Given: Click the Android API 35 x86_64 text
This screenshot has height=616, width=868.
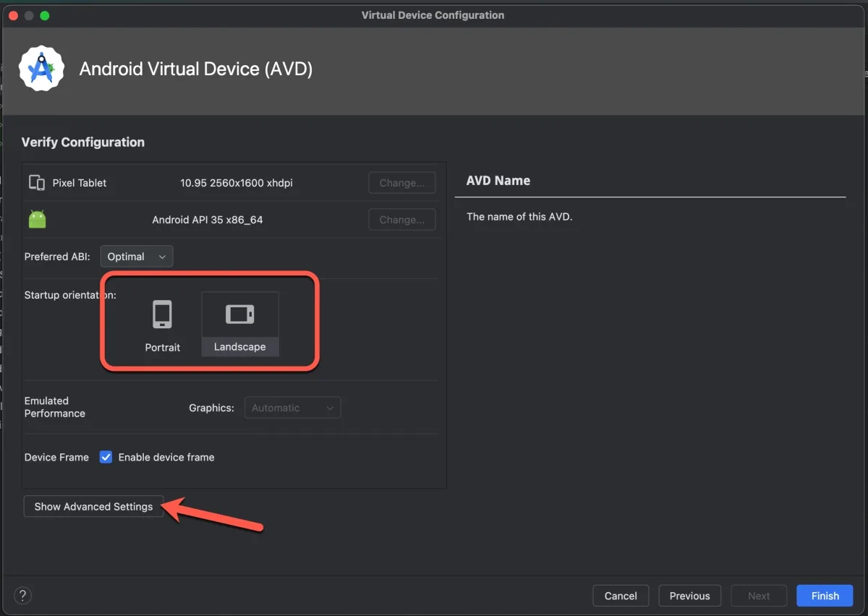Looking at the screenshot, I should (x=208, y=220).
